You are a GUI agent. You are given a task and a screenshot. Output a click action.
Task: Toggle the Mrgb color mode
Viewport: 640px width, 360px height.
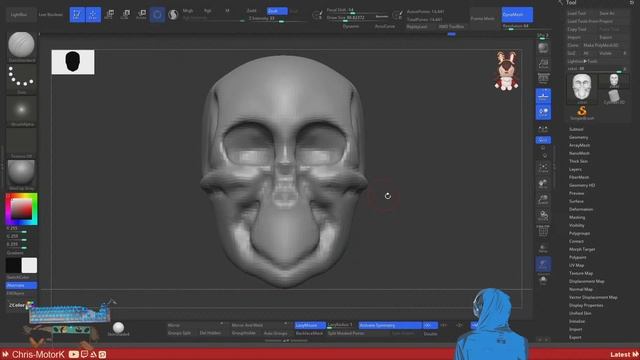[188, 11]
